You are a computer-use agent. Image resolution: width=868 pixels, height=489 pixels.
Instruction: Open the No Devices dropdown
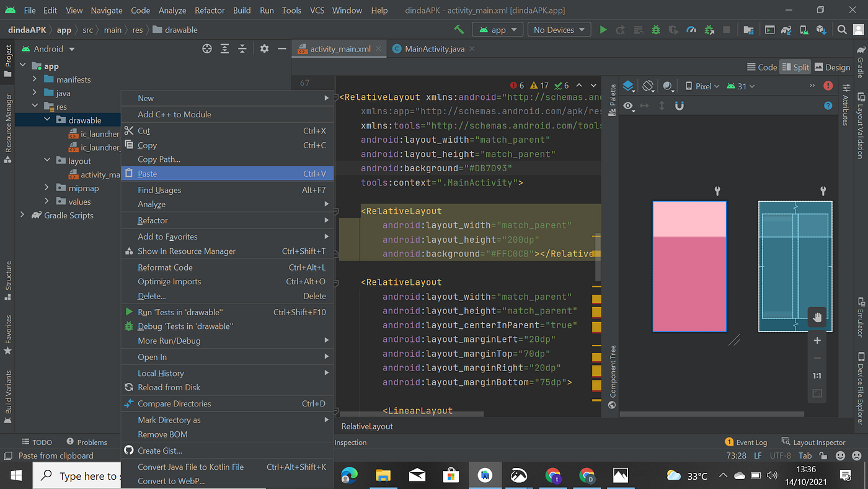tap(557, 29)
